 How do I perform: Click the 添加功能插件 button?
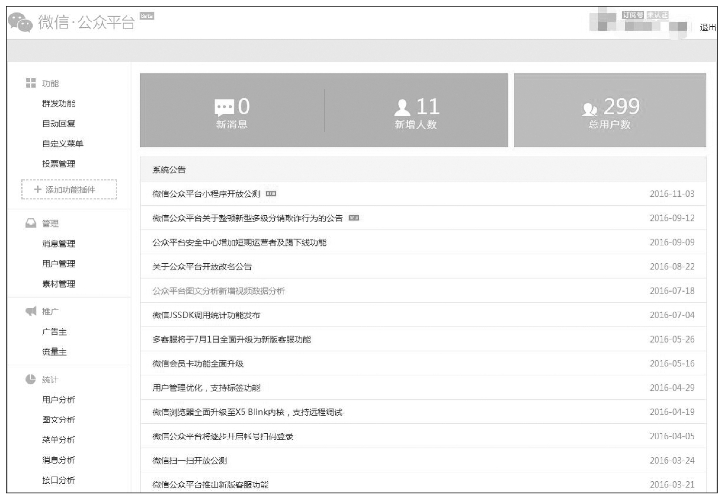pyautogui.click(x=69, y=189)
